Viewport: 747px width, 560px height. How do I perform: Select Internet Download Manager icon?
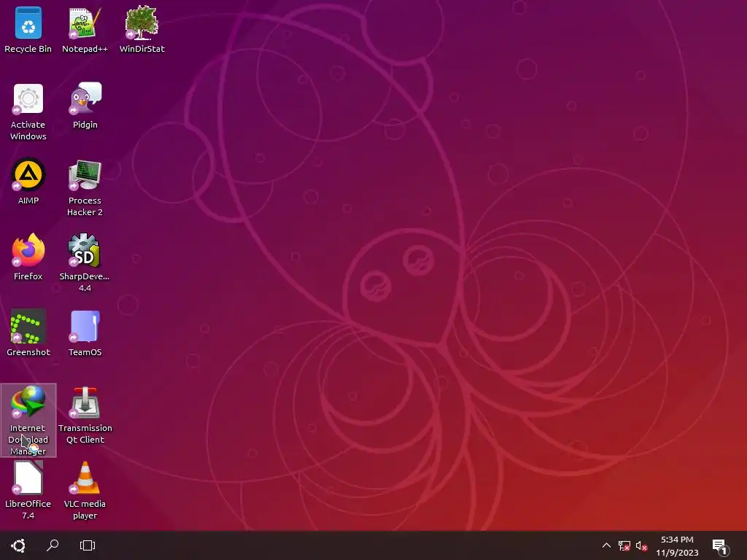(28, 421)
